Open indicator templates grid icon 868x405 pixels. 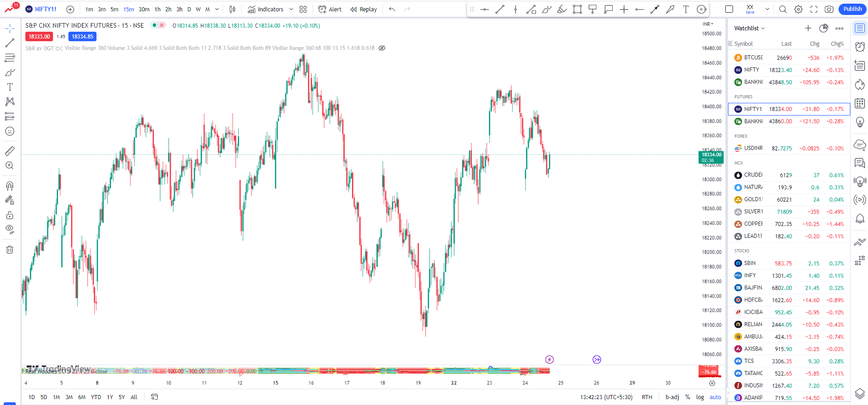(303, 9)
